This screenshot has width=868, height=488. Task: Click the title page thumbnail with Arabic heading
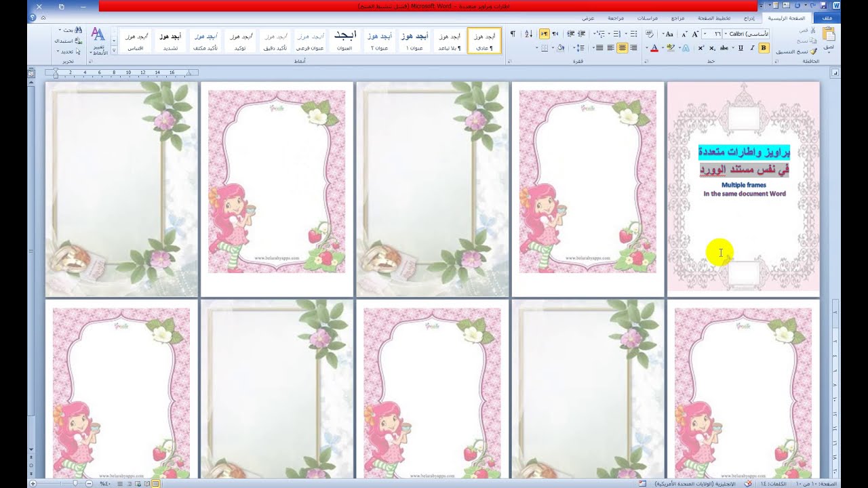point(743,188)
